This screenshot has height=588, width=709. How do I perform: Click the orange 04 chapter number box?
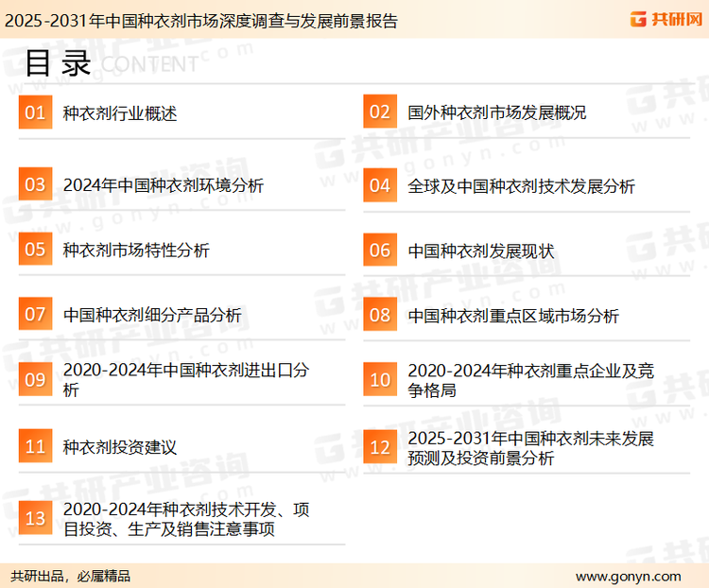tap(380, 185)
